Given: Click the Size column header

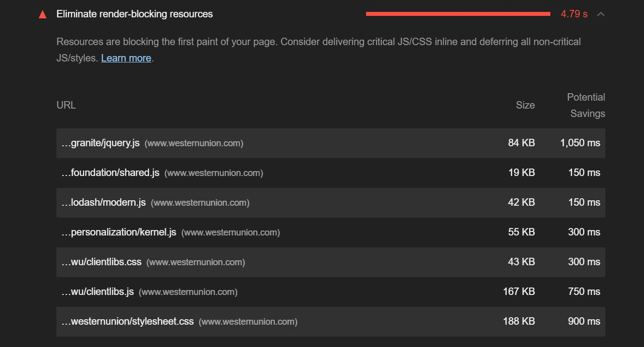Looking at the screenshot, I should click(x=526, y=105).
